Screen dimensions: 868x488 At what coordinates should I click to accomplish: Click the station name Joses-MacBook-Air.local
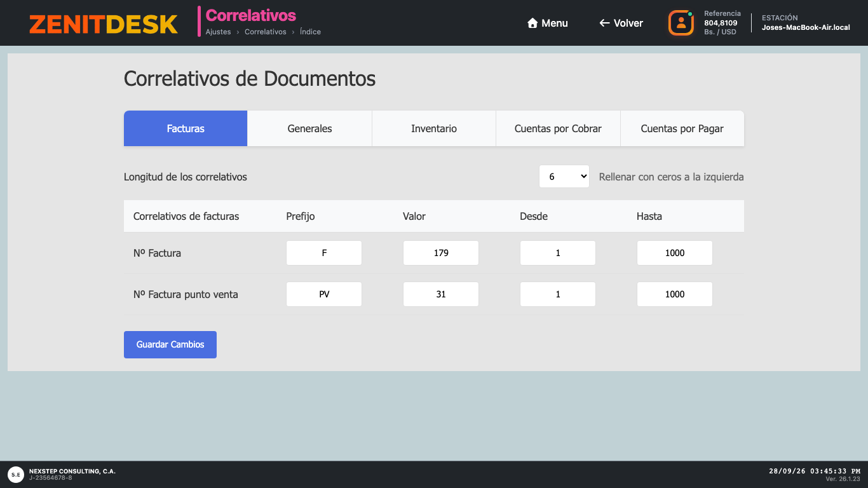pos(806,28)
